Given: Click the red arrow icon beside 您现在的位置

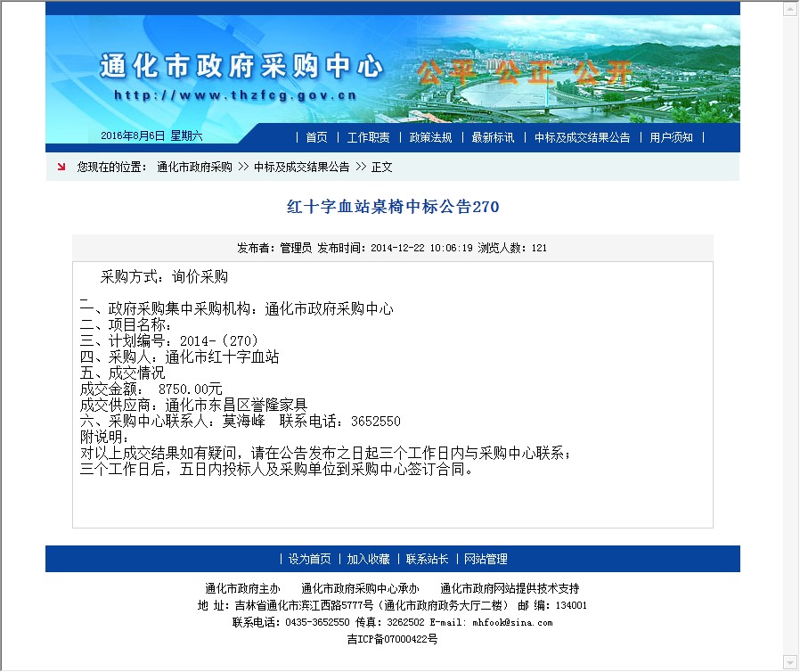Looking at the screenshot, I should [x=61, y=167].
